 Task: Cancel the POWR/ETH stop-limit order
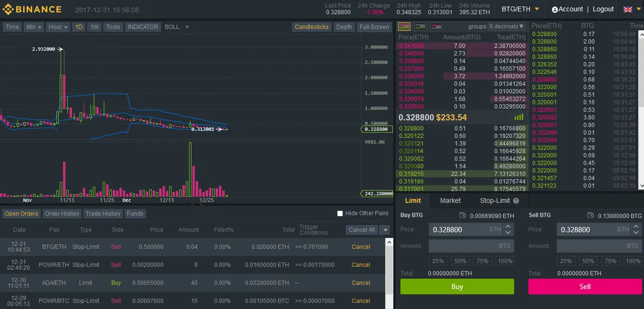361,265
